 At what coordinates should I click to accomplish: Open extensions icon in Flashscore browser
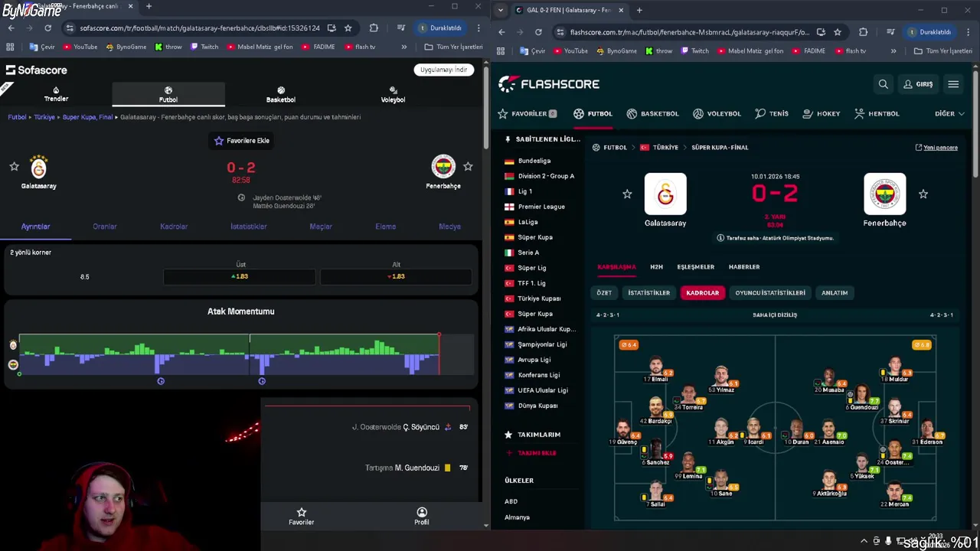[x=864, y=32]
